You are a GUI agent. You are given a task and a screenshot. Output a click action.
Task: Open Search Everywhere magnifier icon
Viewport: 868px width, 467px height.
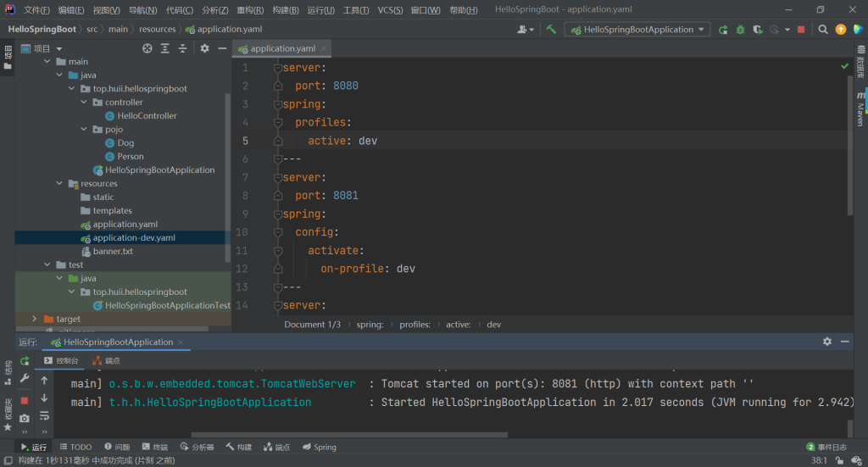pyautogui.click(x=823, y=30)
